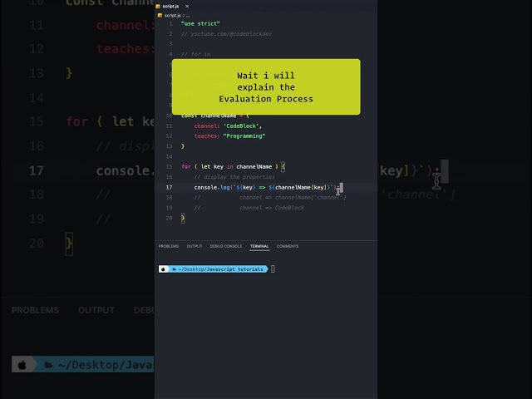
Task: Click script.js in the breadcrumb path
Action: pyautogui.click(x=172, y=15)
